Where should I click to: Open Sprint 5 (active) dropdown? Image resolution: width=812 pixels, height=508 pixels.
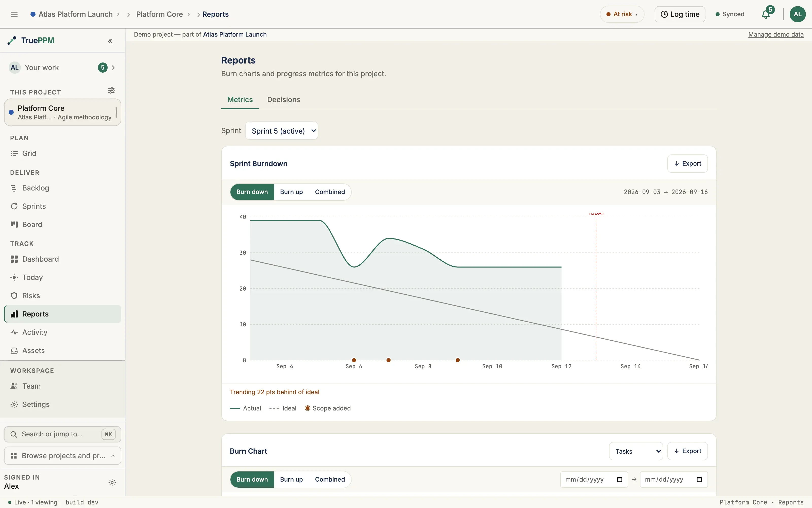tap(281, 131)
